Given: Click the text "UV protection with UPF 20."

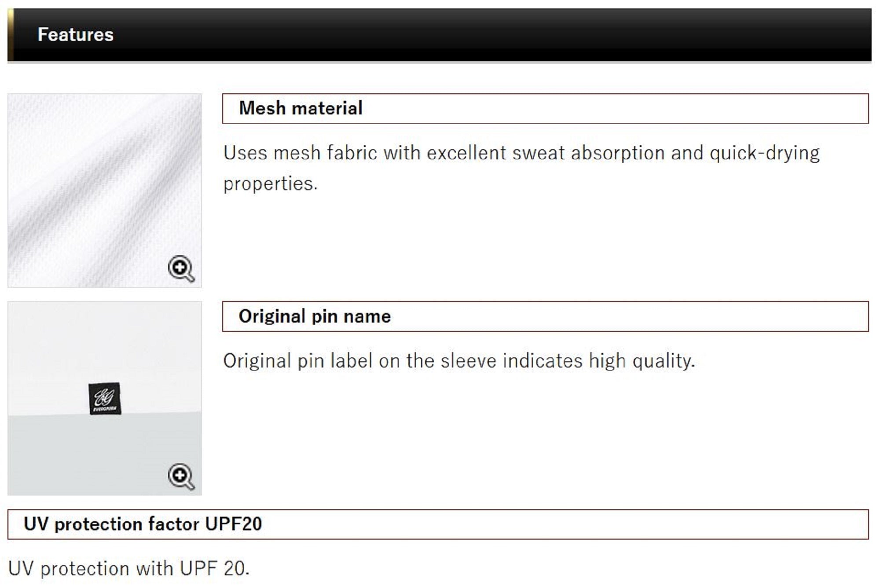Looking at the screenshot, I should pyautogui.click(x=128, y=569).
